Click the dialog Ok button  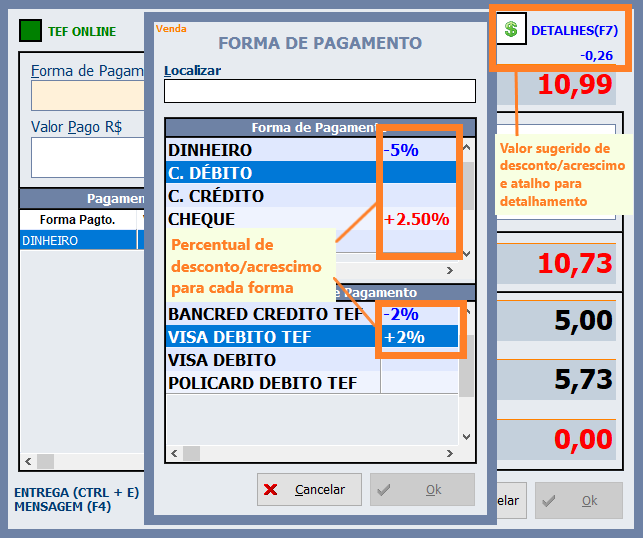[422, 490]
